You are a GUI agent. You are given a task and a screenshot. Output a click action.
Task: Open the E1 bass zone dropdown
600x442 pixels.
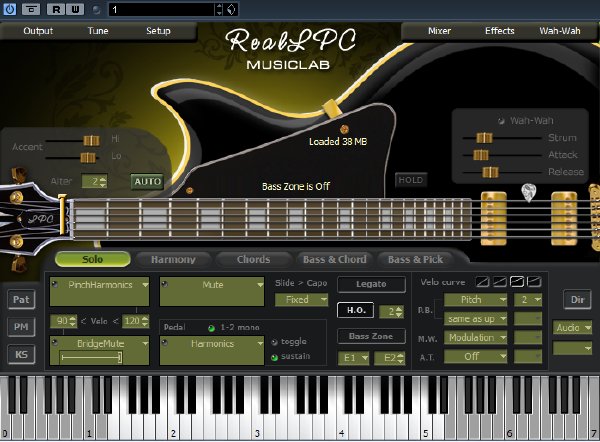(x=354, y=358)
